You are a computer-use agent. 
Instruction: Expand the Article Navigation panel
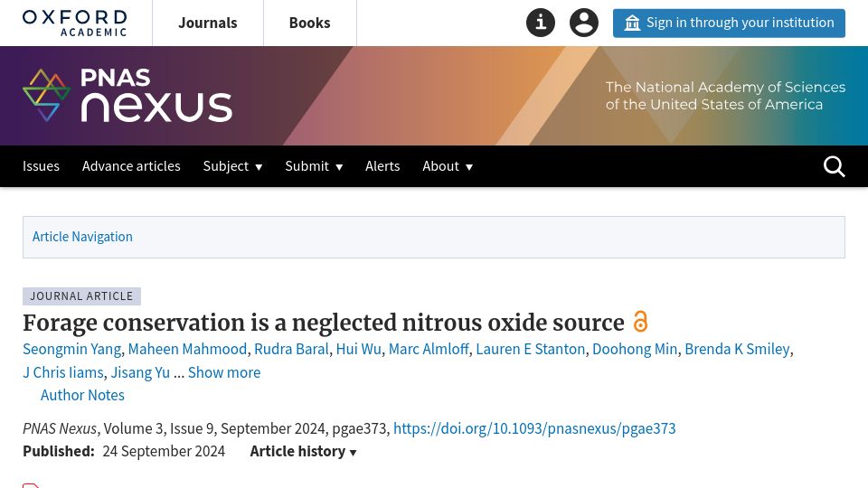(x=434, y=237)
